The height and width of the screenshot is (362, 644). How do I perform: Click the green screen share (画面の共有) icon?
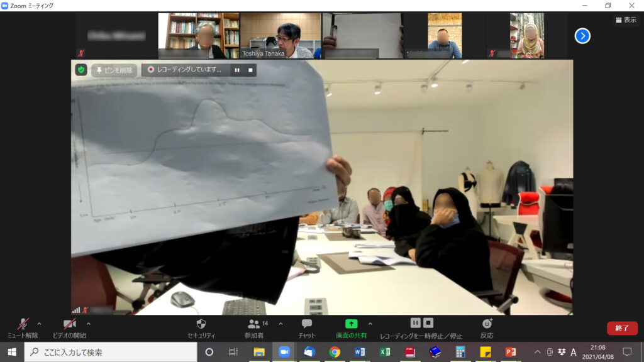pos(352,324)
